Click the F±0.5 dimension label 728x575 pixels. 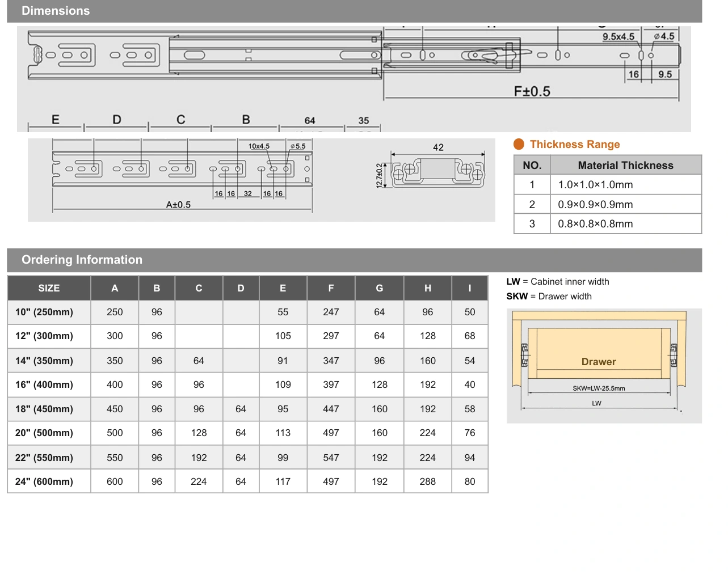coord(532,91)
